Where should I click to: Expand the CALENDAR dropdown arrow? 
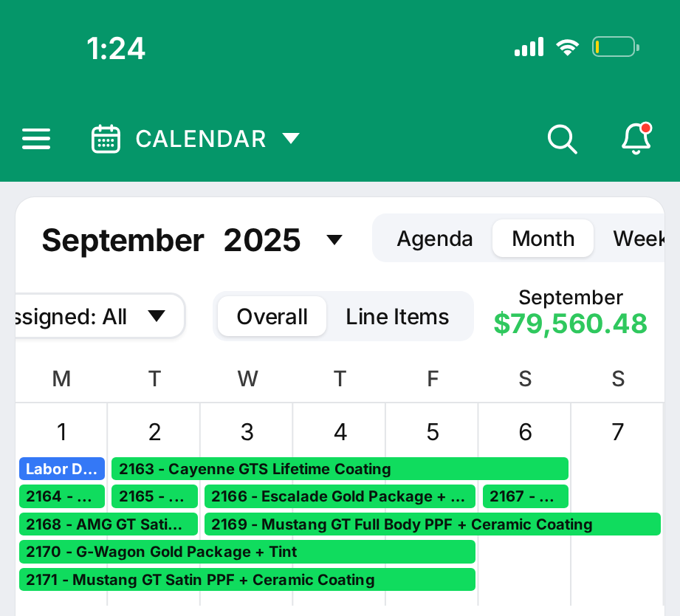291,138
